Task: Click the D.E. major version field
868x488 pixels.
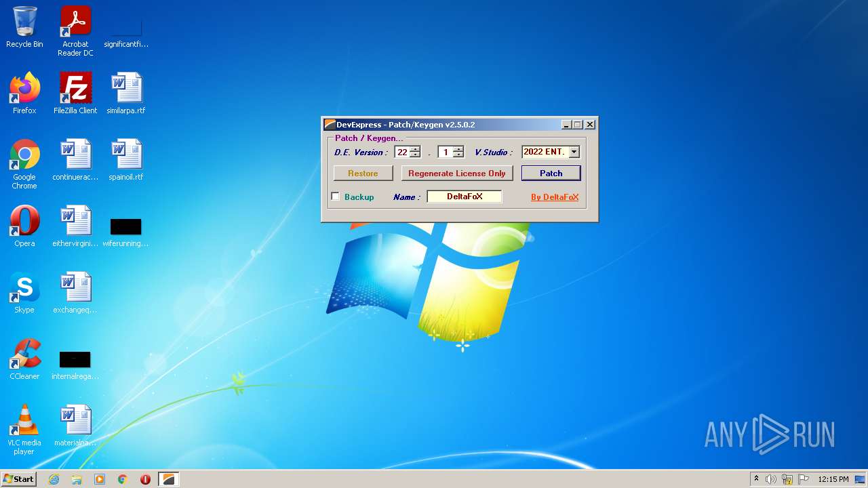Action: (x=402, y=152)
